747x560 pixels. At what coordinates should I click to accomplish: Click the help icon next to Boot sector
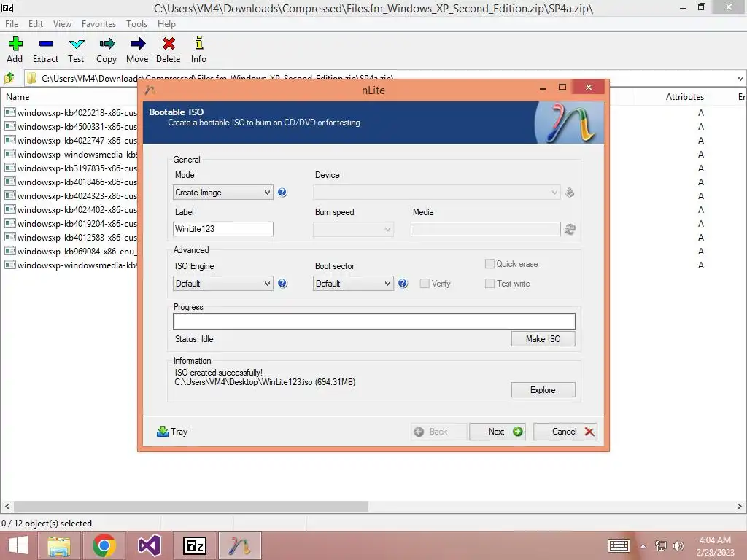coord(403,284)
